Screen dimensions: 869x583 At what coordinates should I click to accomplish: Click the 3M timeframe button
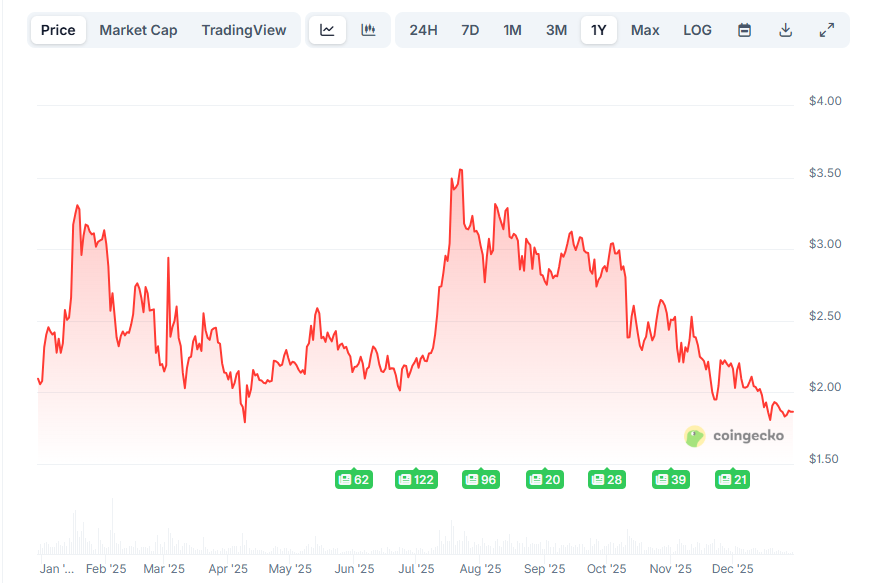[556, 30]
